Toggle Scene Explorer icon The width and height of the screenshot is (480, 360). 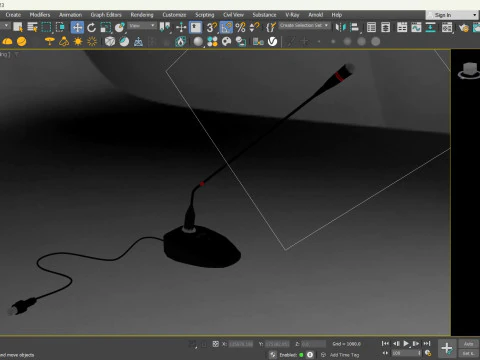(x=371, y=27)
